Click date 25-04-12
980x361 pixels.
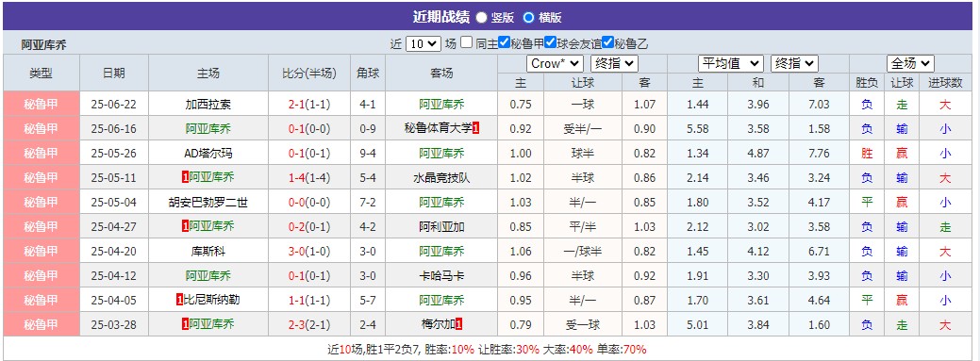tap(114, 275)
